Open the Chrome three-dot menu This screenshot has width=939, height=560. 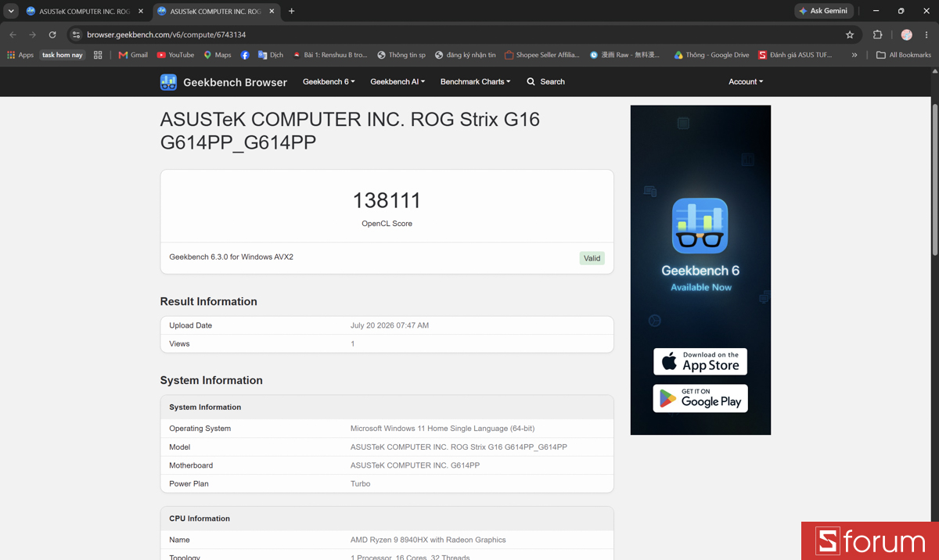[x=927, y=34]
